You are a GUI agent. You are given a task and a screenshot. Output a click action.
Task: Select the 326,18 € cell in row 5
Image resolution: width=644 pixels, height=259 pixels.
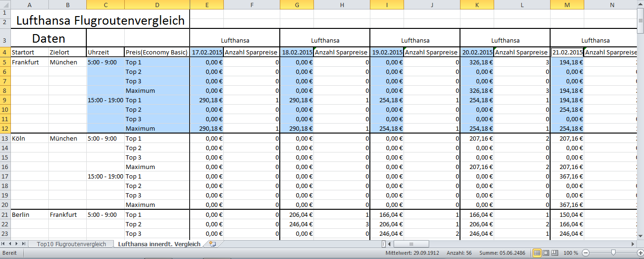[x=477, y=62]
